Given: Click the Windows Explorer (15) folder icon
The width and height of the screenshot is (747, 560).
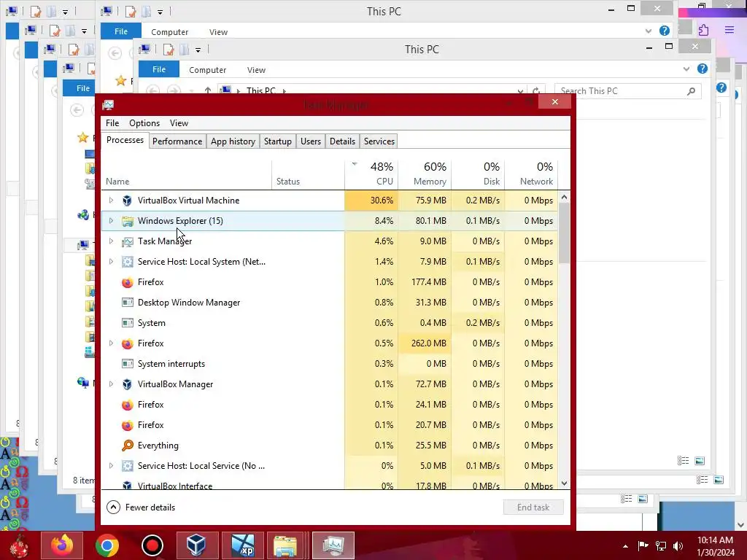Looking at the screenshot, I should [x=127, y=221].
